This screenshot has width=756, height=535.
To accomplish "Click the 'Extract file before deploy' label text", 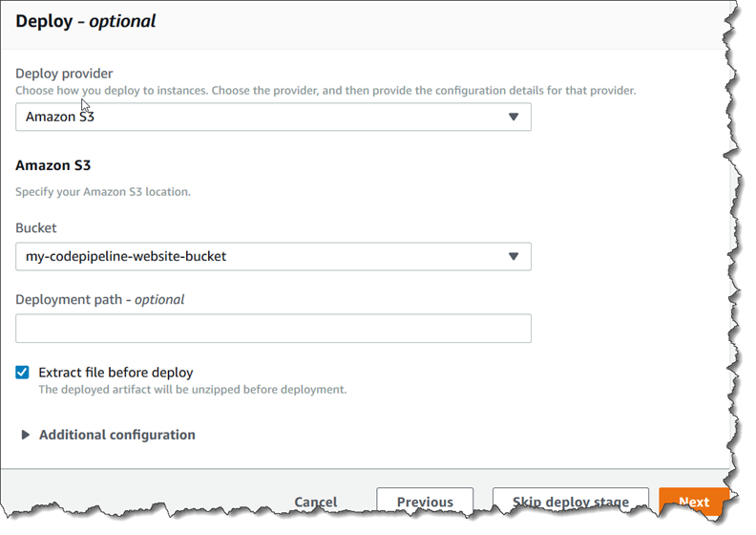I will tap(115, 373).
